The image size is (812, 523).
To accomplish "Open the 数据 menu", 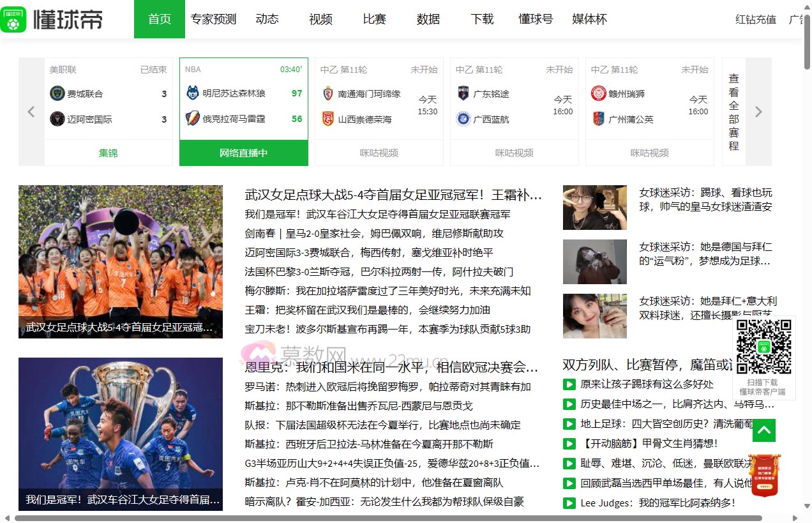I will pos(428,20).
